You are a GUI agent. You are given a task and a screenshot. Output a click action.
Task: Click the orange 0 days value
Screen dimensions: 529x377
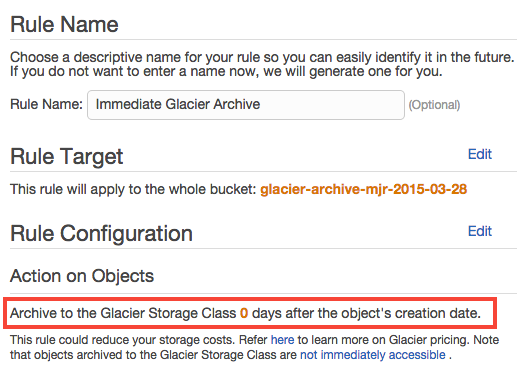(x=244, y=313)
